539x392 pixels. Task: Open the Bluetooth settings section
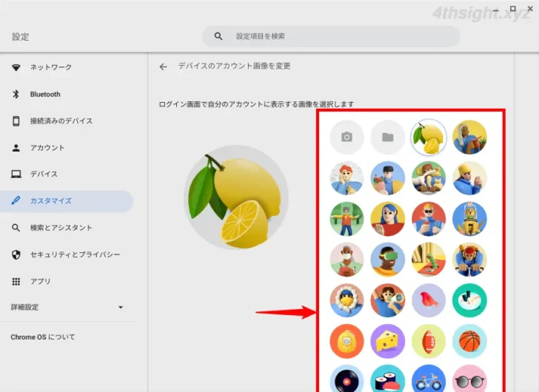tap(67, 95)
